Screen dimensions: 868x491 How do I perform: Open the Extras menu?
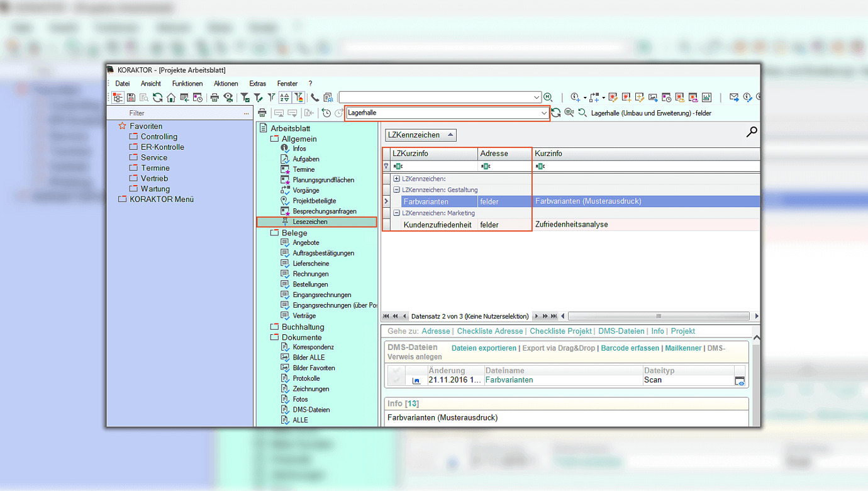[257, 84]
